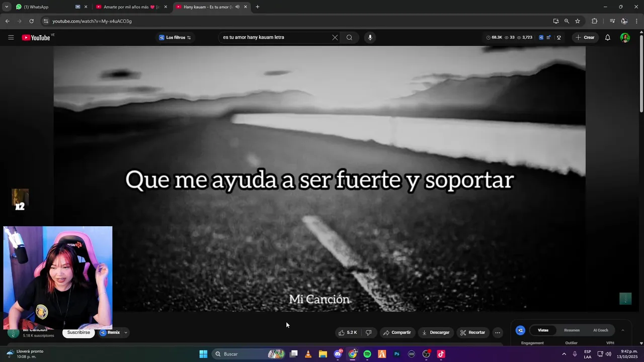Show hidden system tray icons

[x=564, y=354]
